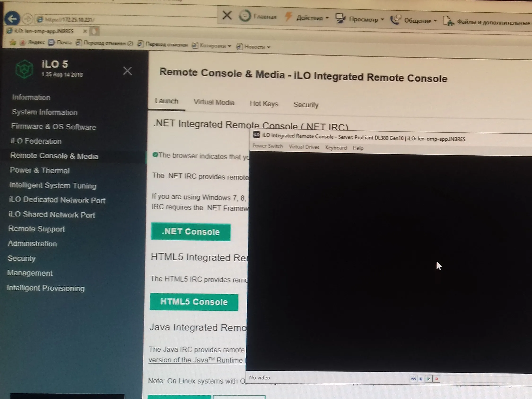532x399 pixels.
Task: Click the Общение phone icon
Action: [396, 20]
